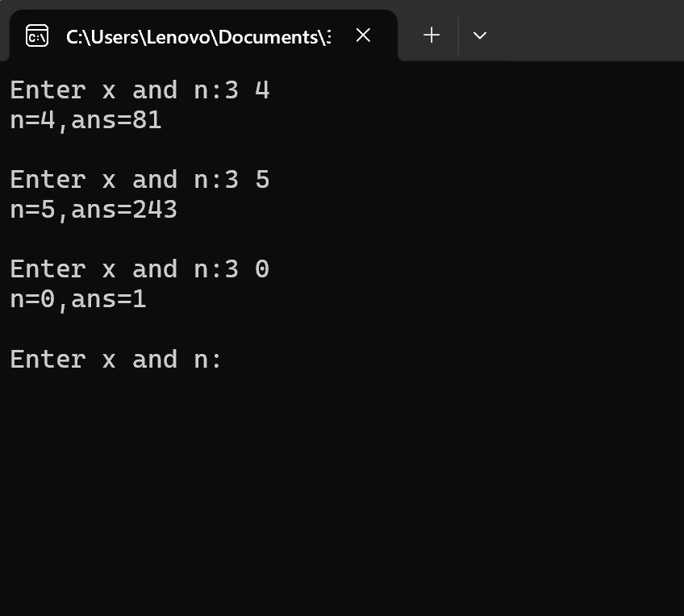684x616 pixels.
Task: Click the word 'Enter' in the last prompt
Action: pos(48,360)
